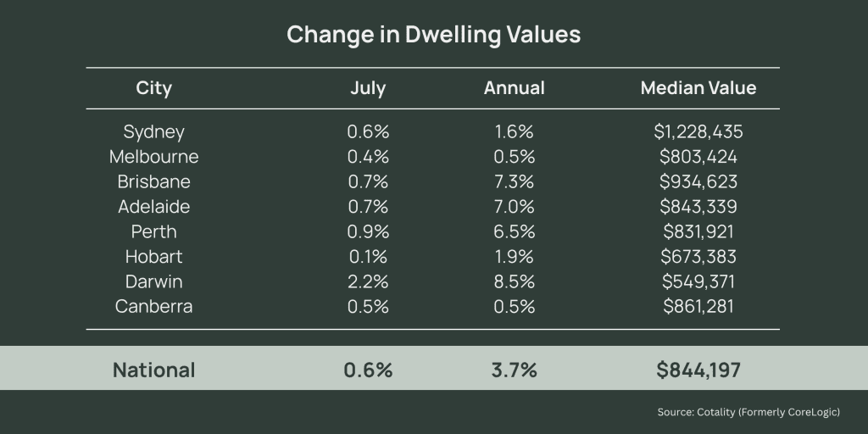Image resolution: width=868 pixels, height=434 pixels.
Task: Click the July column header
Action: [368, 88]
